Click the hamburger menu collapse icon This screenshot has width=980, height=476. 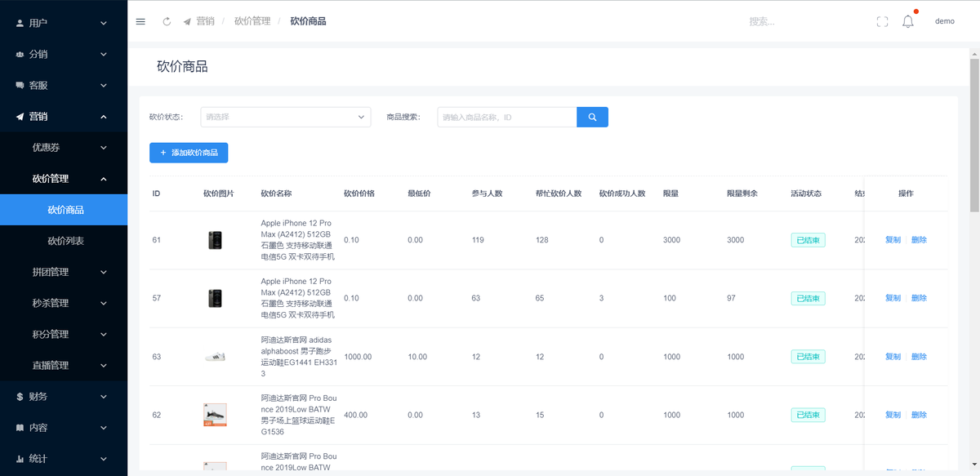pos(140,21)
